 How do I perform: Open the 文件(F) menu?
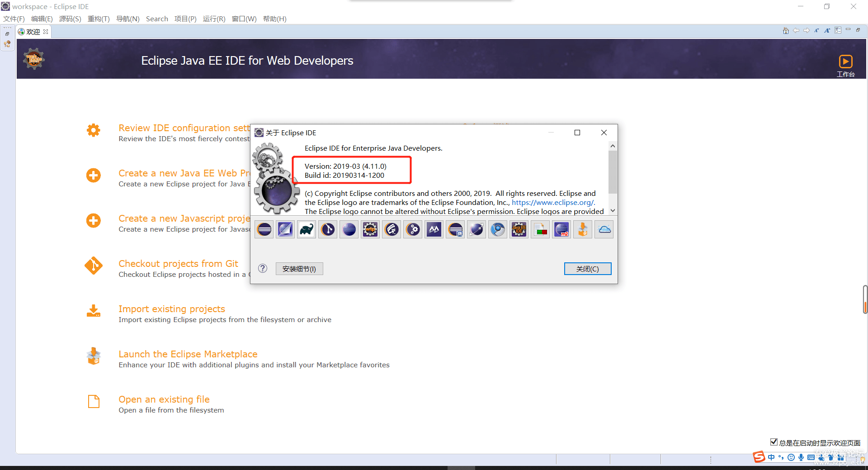[x=14, y=19]
